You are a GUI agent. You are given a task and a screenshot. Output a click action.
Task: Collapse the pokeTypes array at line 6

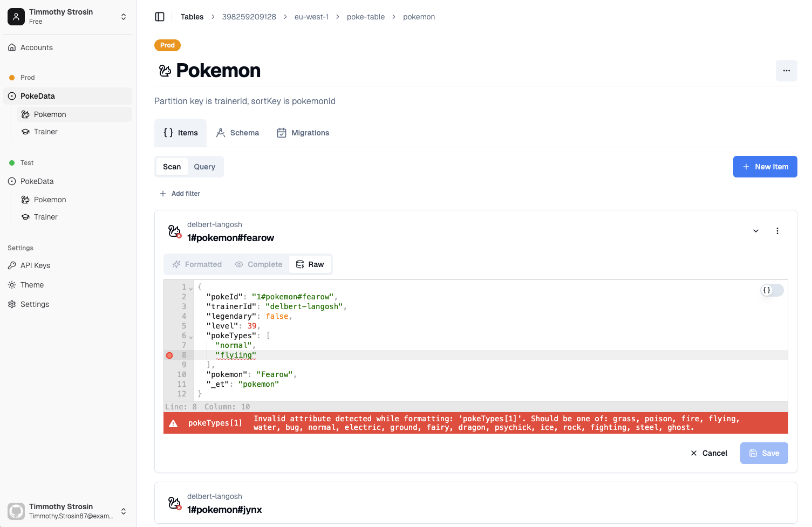pyautogui.click(x=190, y=336)
